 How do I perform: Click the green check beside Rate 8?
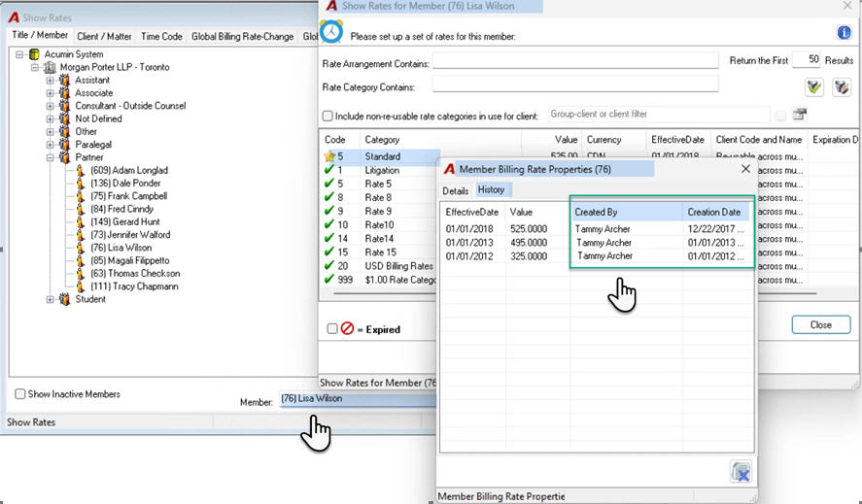tap(329, 197)
